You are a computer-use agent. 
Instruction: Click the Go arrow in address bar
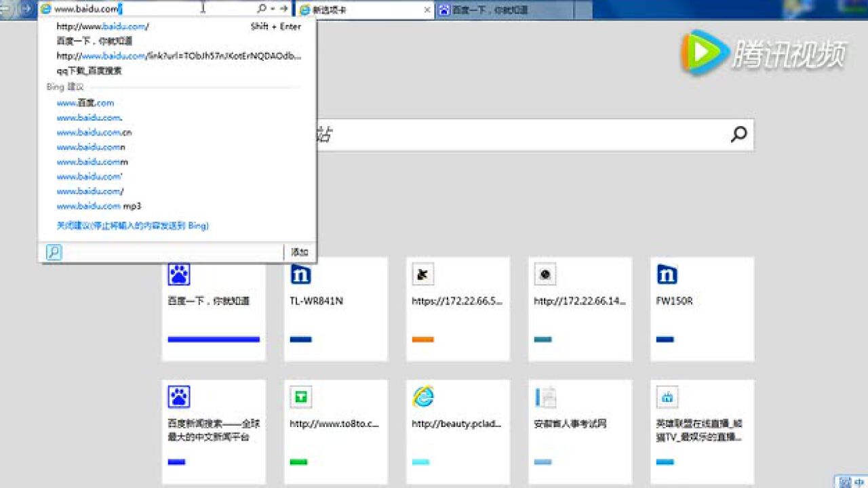point(284,9)
